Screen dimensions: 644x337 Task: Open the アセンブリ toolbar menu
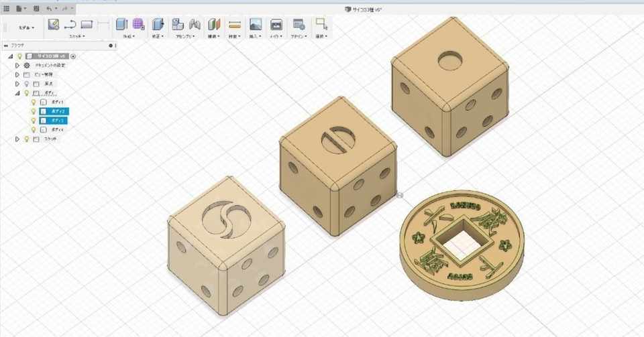click(x=185, y=36)
